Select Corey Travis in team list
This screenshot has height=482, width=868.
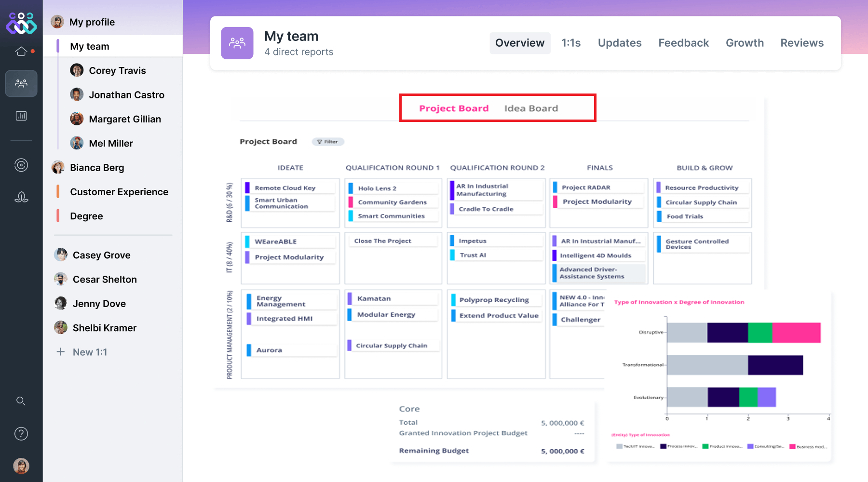click(117, 70)
